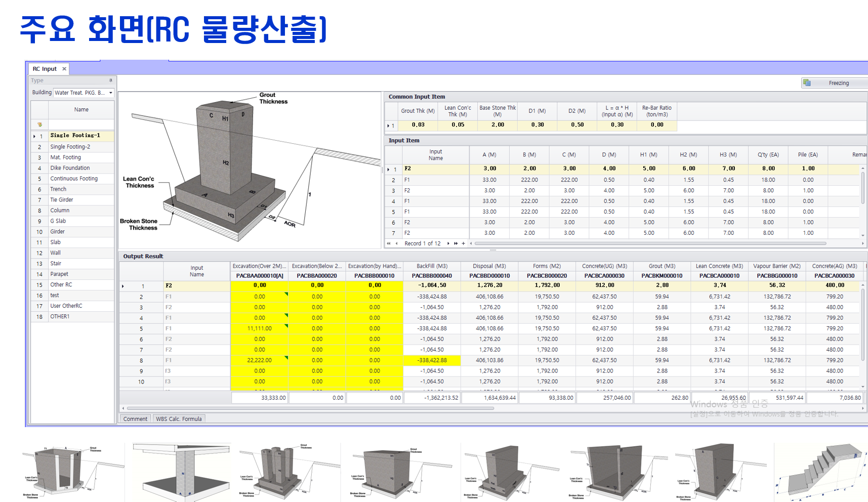868x502 pixels.
Task: Jump to last record in Input Item navigator
Action: click(x=456, y=243)
